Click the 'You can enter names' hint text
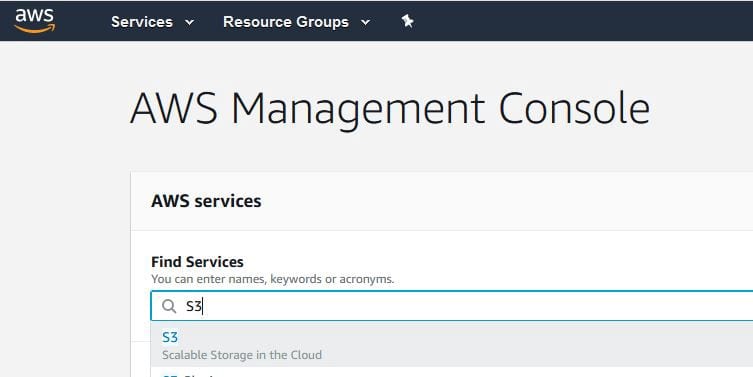 coord(272,279)
